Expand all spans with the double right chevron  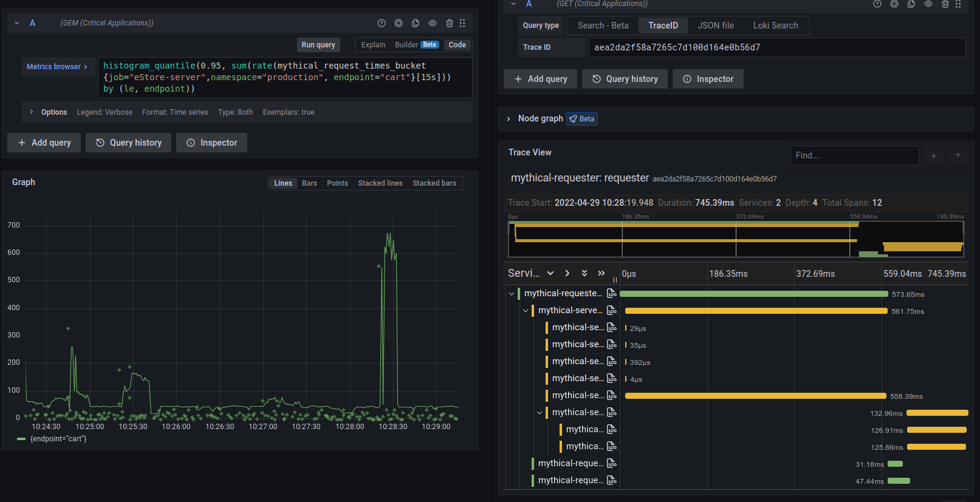click(x=601, y=274)
